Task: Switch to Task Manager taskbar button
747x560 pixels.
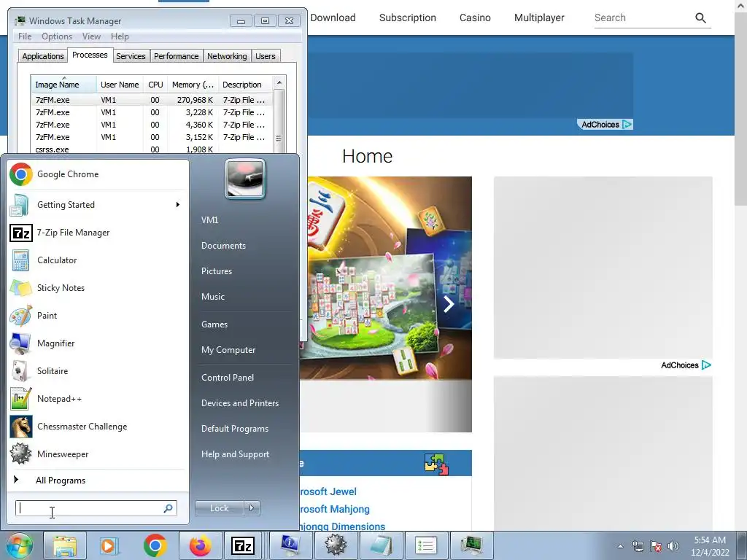Action: coord(471,545)
